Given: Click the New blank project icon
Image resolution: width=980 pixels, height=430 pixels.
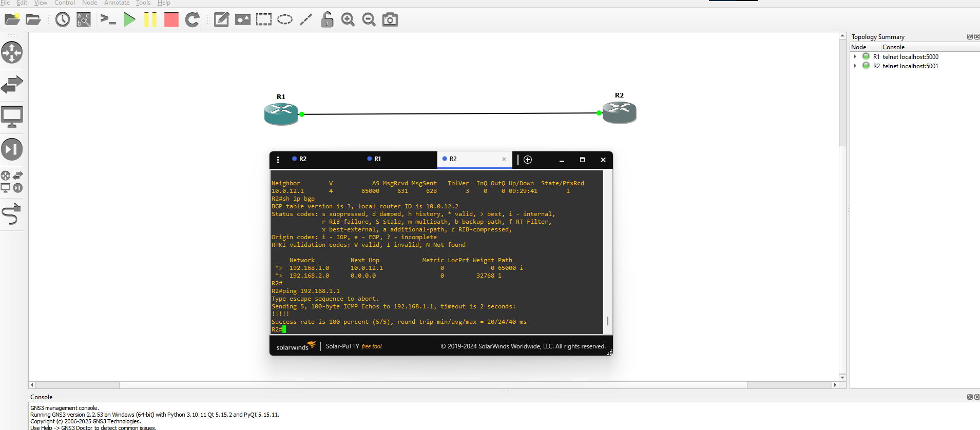Looking at the screenshot, I should coord(12,19).
